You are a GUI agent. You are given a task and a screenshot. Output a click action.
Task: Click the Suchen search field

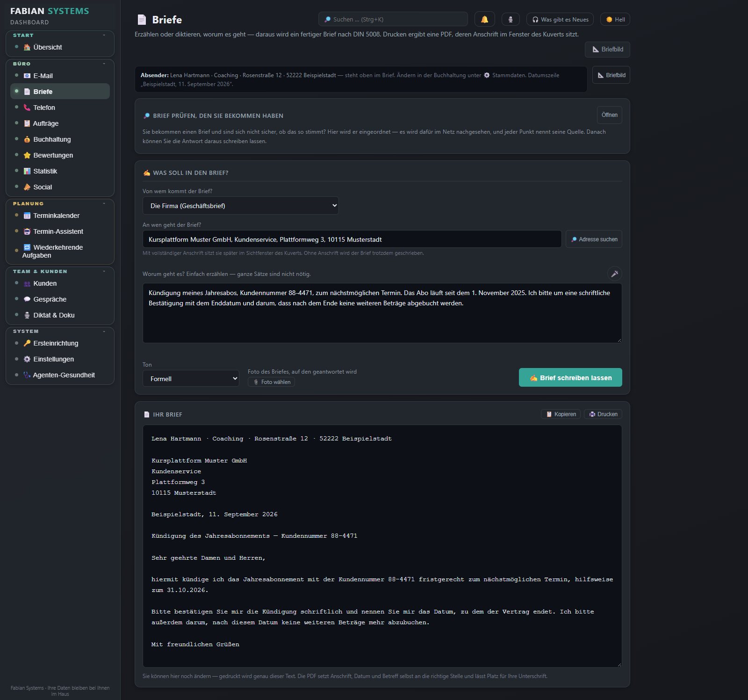393,19
